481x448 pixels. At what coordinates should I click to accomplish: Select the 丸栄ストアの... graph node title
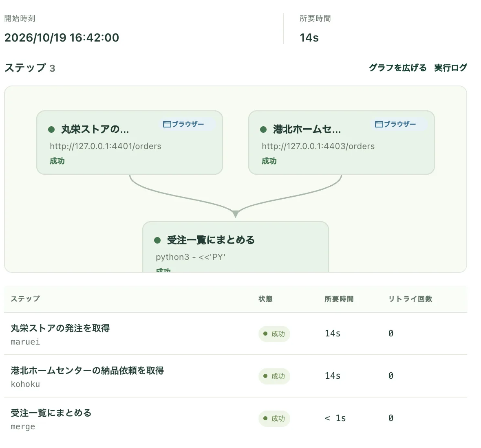(95, 130)
